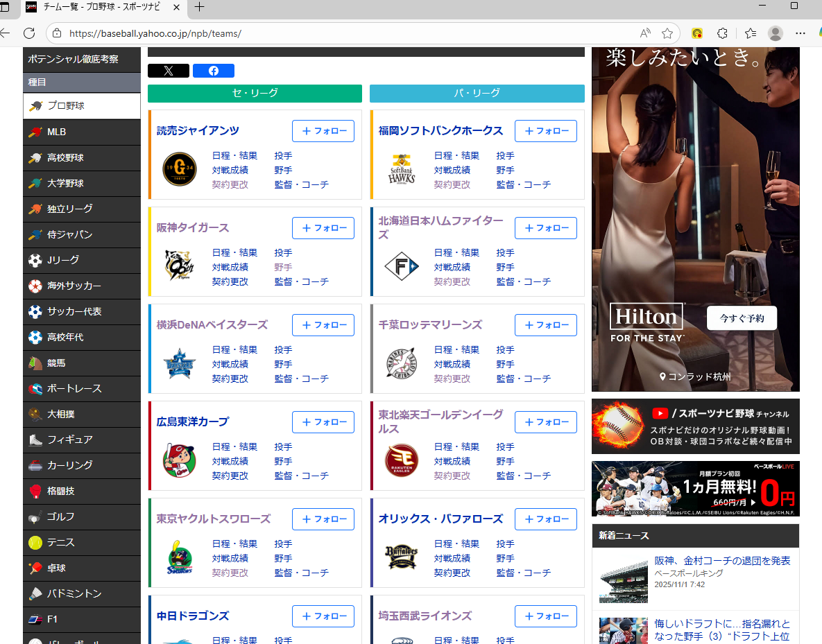Open a new browser tab

(x=200, y=8)
